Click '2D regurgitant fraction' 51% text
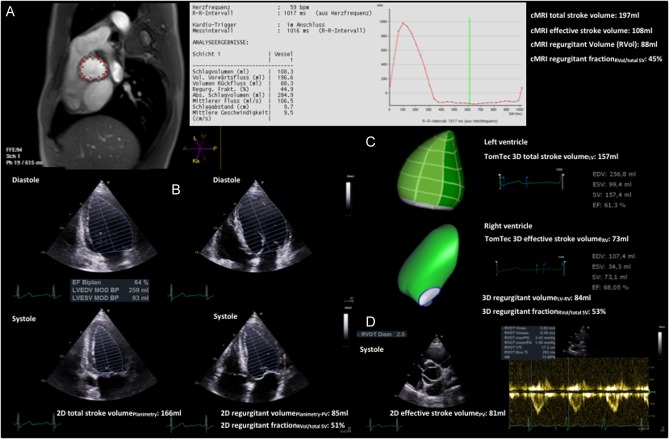 pos(283,425)
